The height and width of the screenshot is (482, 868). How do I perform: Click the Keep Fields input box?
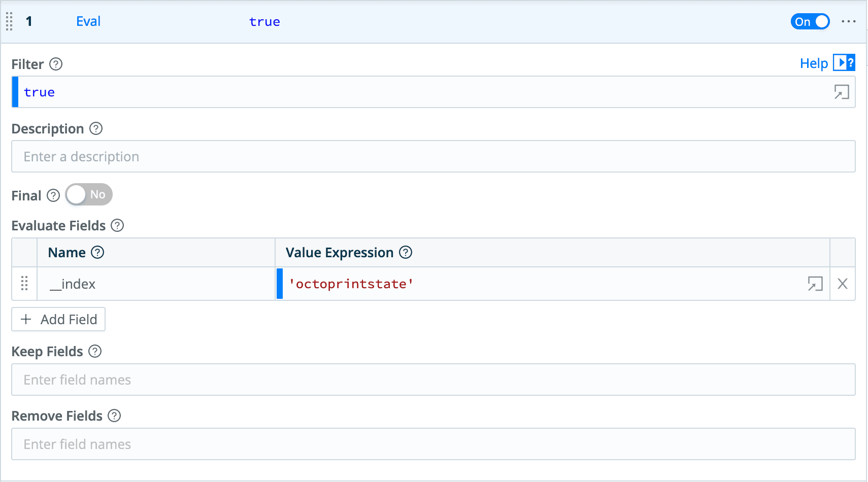pyautogui.click(x=433, y=380)
